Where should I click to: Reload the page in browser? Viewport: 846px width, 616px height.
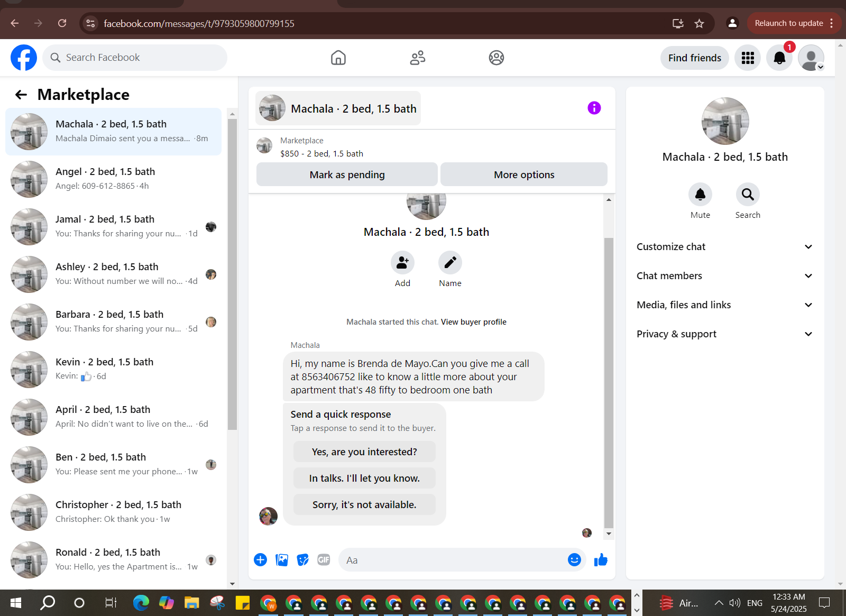click(x=62, y=23)
